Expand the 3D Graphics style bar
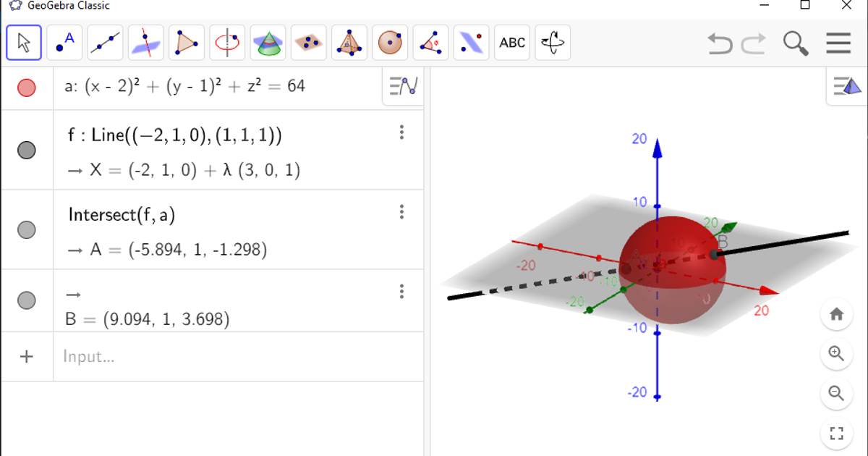Screen dimensions: 868x456 [847, 87]
